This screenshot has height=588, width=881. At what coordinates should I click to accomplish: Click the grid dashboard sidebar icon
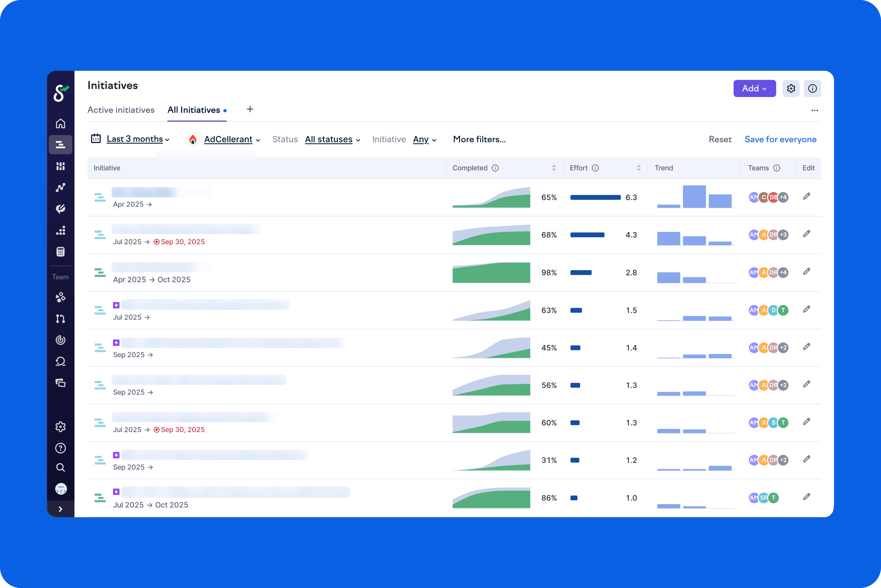60,166
